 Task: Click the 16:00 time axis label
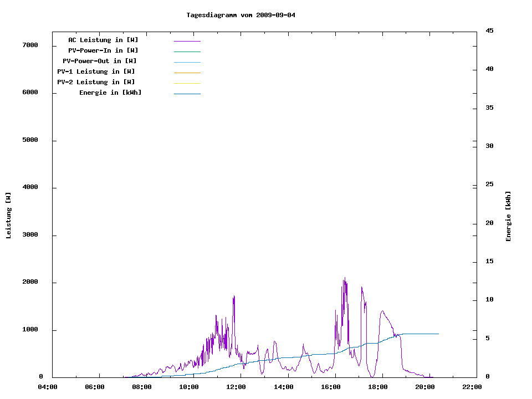pos(331,387)
